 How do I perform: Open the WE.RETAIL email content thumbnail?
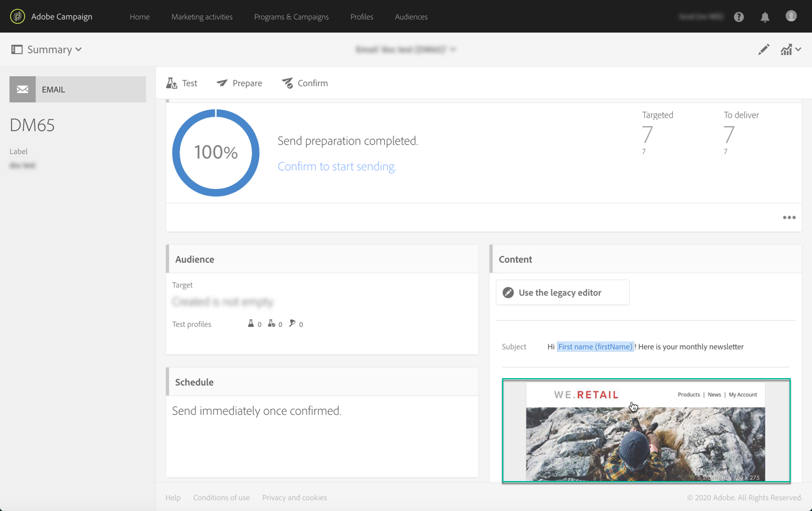(646, 431)
